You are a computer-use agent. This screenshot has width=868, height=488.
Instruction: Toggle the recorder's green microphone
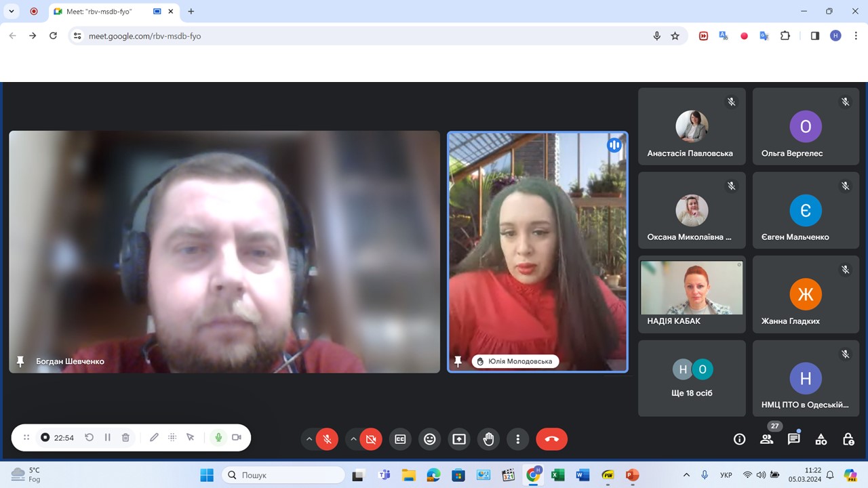(x=218, y=438)
